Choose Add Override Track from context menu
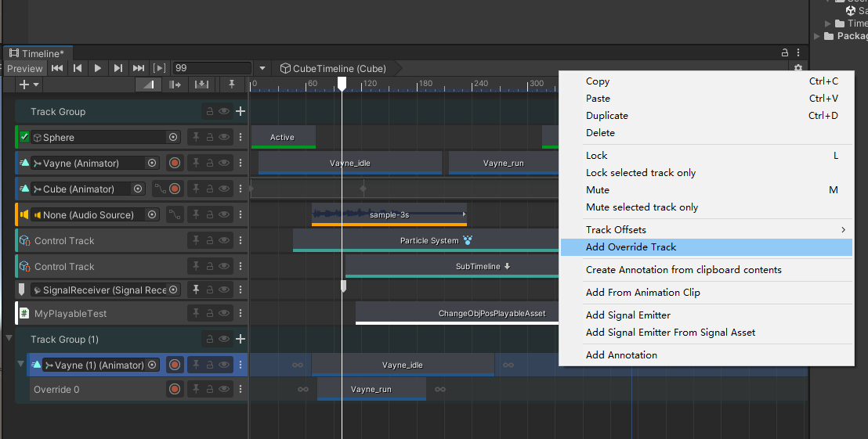The image size is (868, 439). 631,247
